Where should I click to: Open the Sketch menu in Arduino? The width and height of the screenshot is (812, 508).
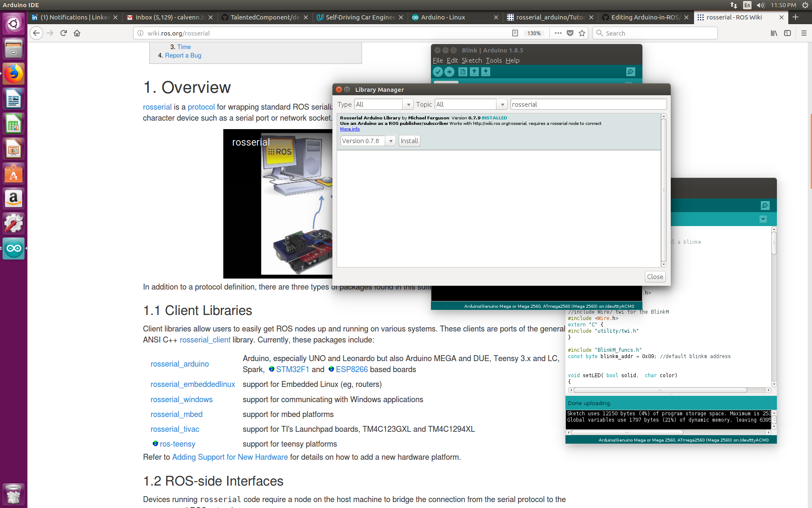pos(472,61)
